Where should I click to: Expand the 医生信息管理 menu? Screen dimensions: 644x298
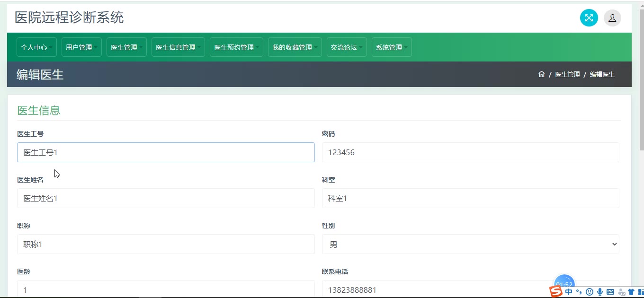tap(178, 47)
